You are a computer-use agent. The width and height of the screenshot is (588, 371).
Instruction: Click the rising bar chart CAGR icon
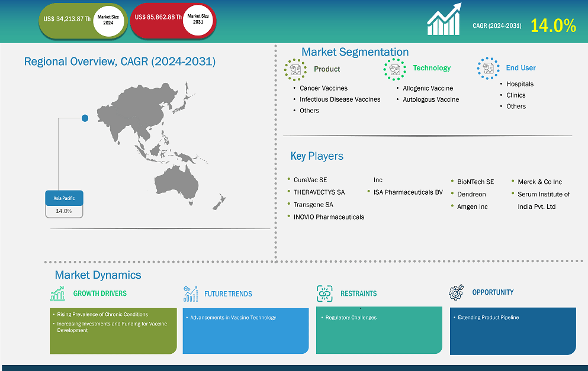(x=444, y=21)
